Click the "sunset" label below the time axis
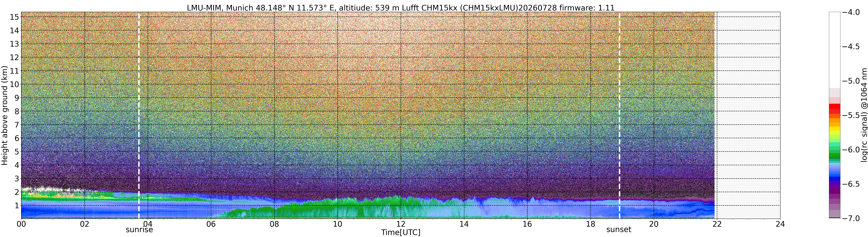 coord(619,230)
